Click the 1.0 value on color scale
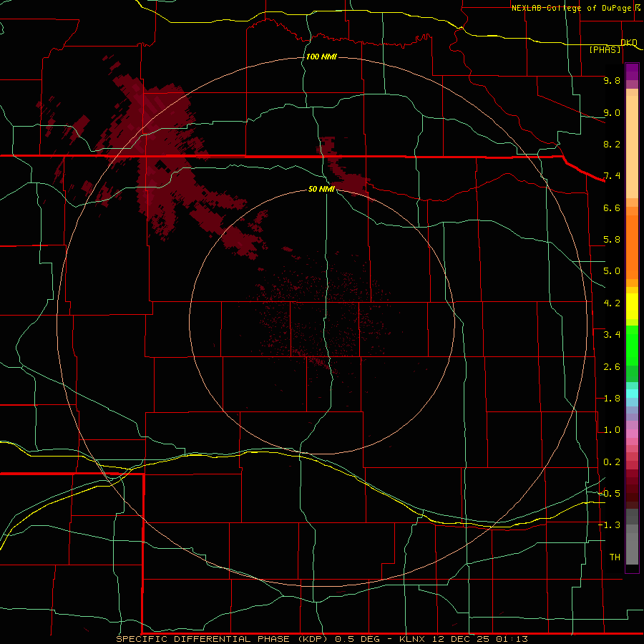Image resolution: width=644 pixels, height=644 pixels. click(612, 430)
